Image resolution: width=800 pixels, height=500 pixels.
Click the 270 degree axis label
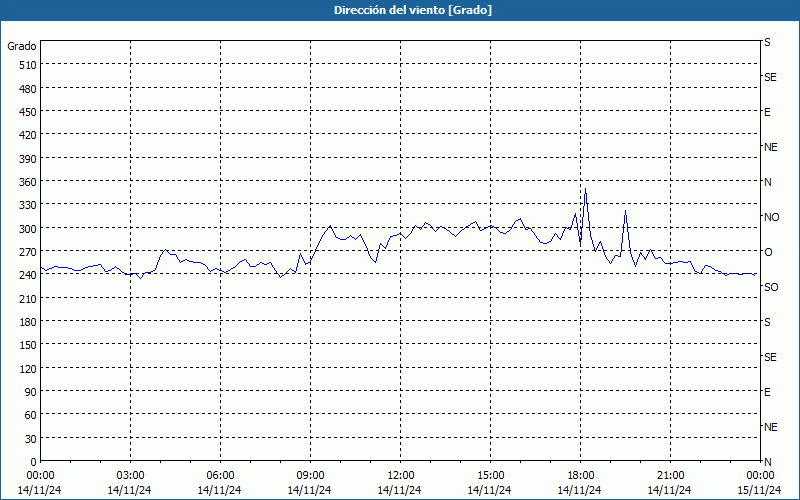tap(28, 252)
